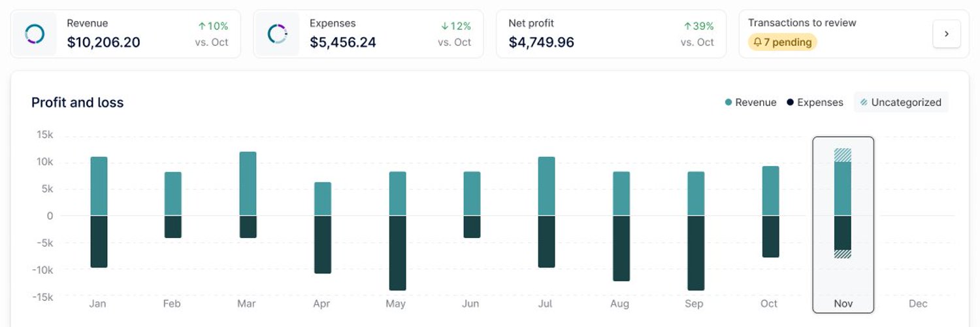Select the highlighted Nov column

click(843, 224)
